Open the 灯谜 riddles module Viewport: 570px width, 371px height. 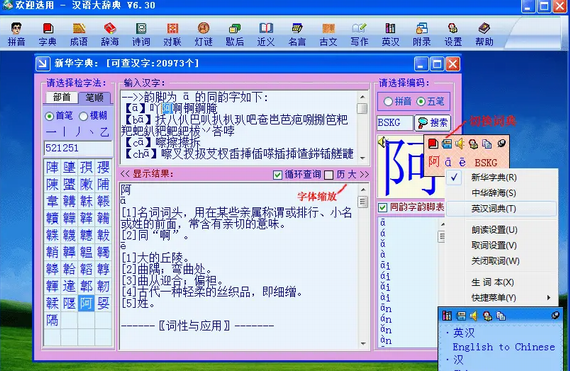pos(204,34)
